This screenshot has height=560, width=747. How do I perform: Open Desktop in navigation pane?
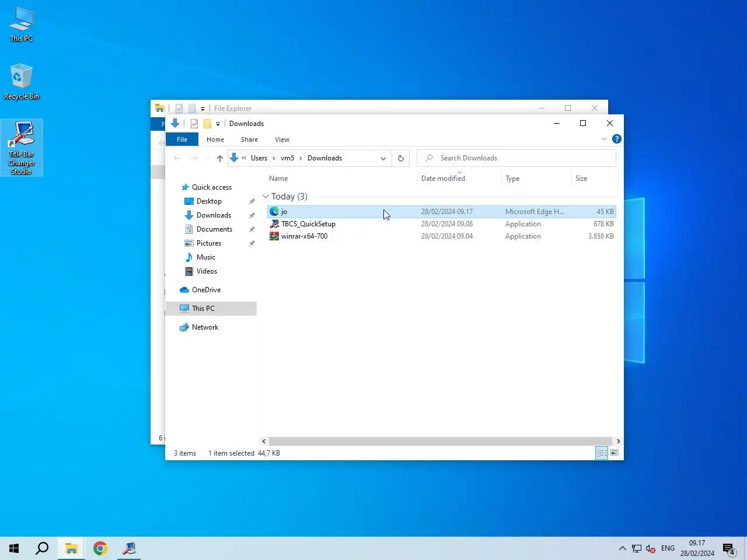[x=209, y=201]
